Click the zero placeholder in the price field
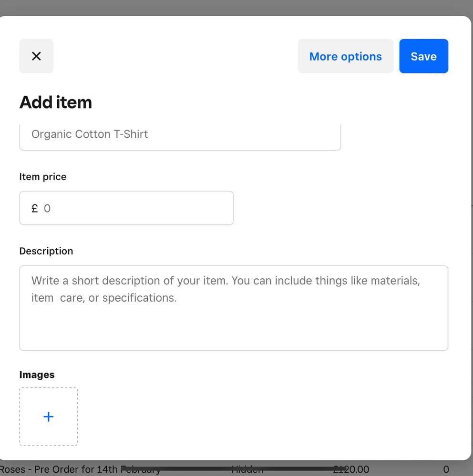Screen dimensions: 473x476 click(x=47, y=208)
